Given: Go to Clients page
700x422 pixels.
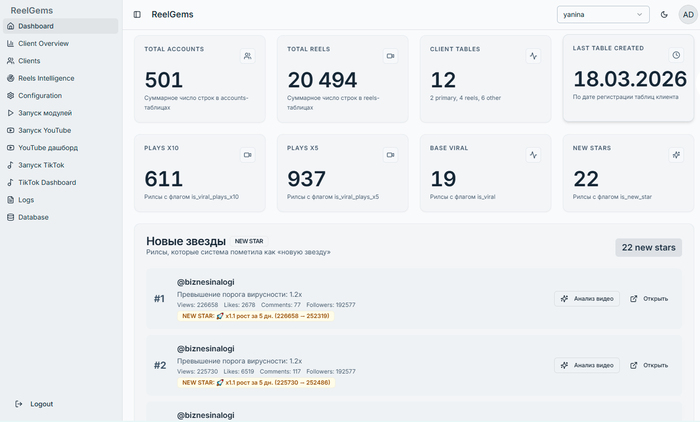Looking at the screenshot, I should [x=61, y=61].
